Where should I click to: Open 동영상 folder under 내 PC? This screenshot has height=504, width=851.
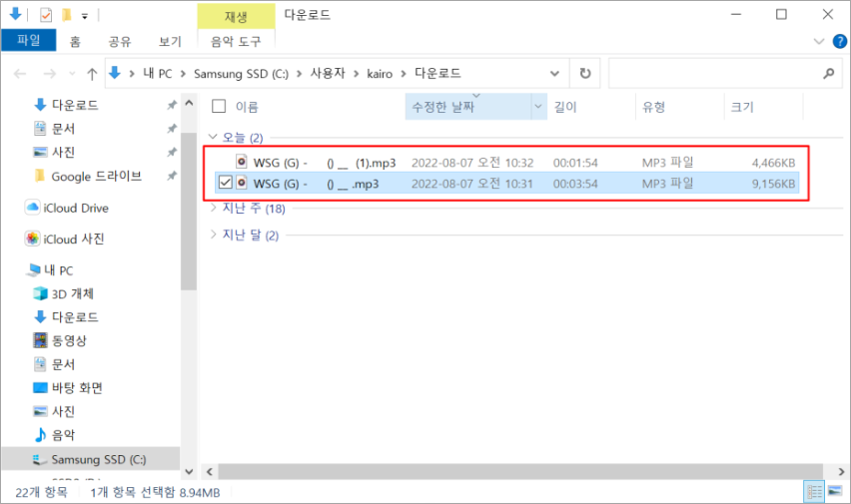(68, 340)
